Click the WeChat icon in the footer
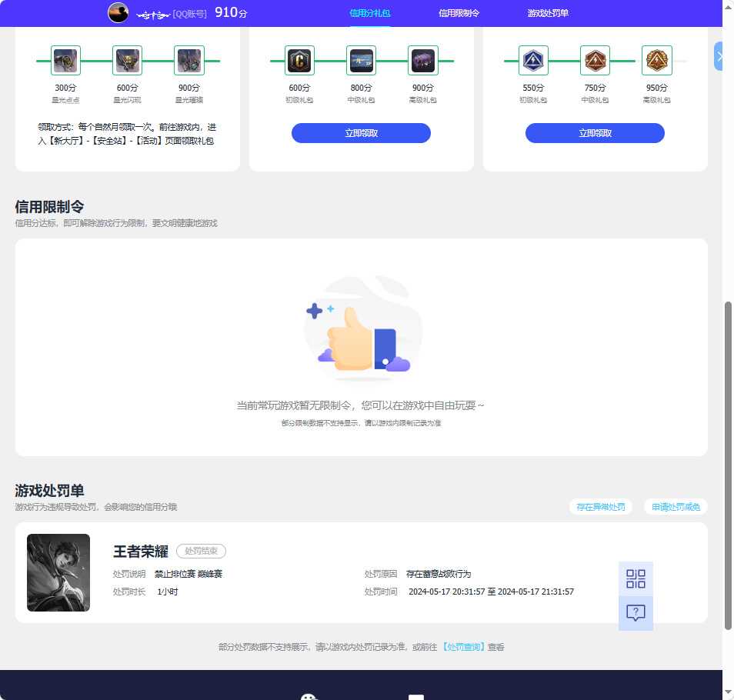Image resolution: width=734 pixels, height=700 pixels. coord(309,697)
